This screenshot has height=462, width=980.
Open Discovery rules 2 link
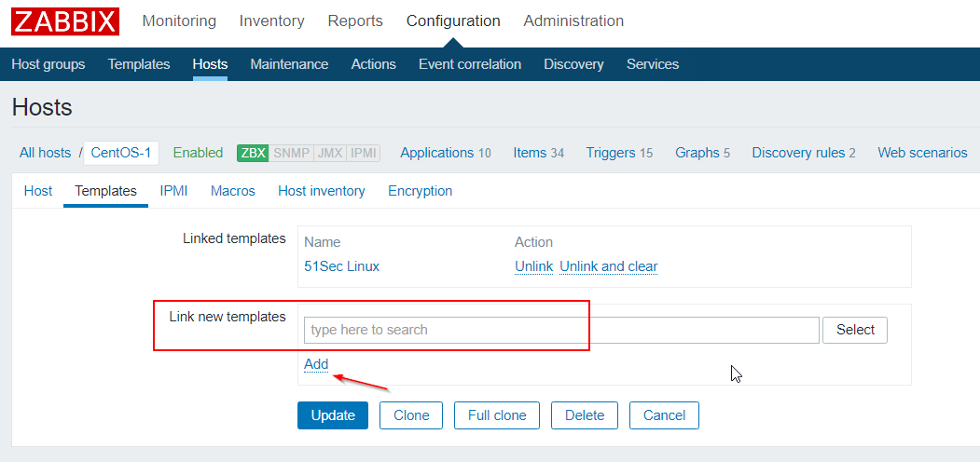(x=804, y=153)
